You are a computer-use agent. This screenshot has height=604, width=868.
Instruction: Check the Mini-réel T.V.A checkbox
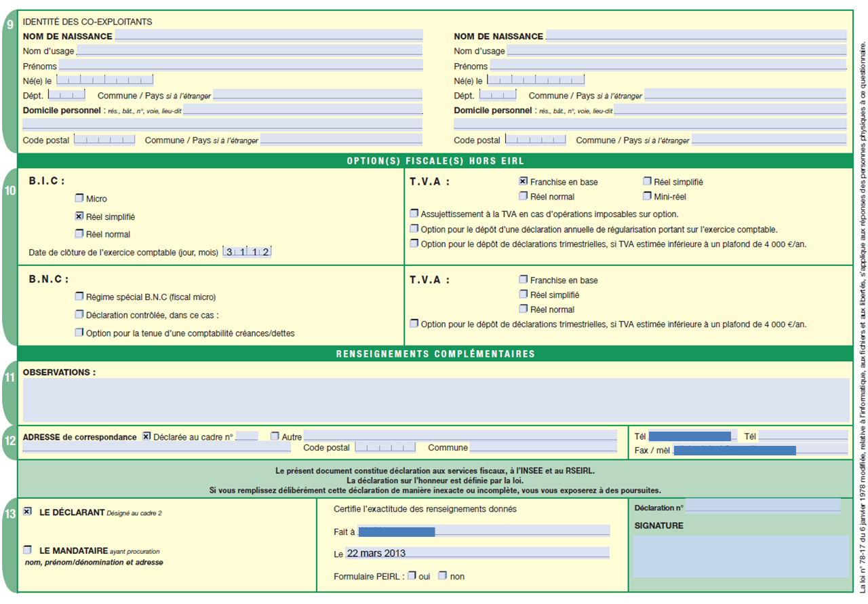648,197
